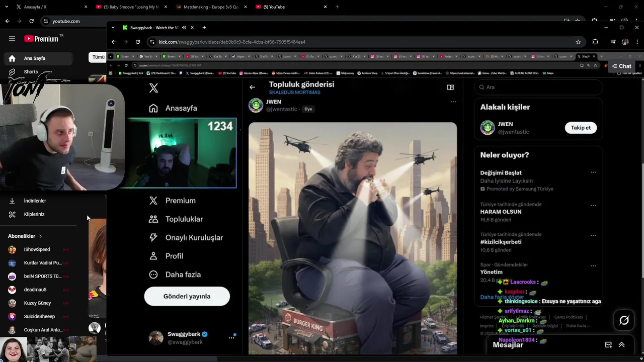Expand the Abonelikler section chevron
This screenshot has height=362, width=644.
point(40,236)
